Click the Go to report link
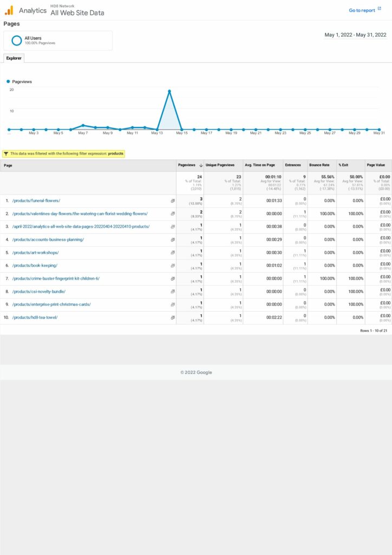 (362, 10)
